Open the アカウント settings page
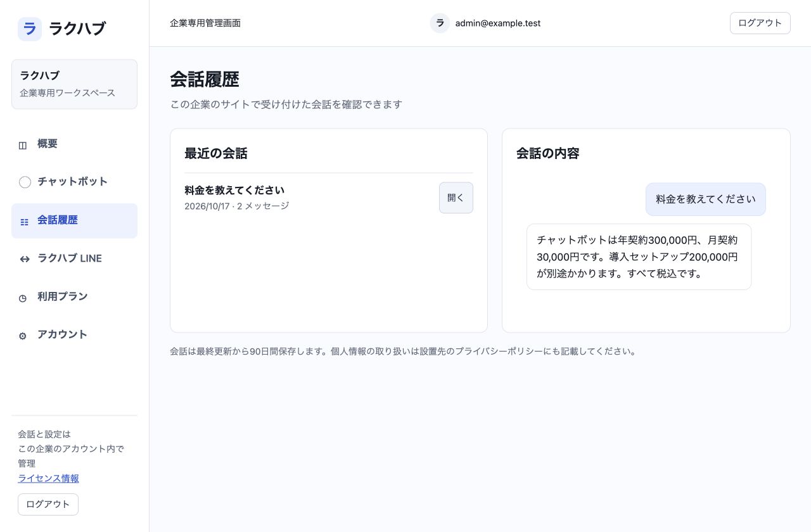The width and height of the screenshot is (811, 532). pos(74,334)
